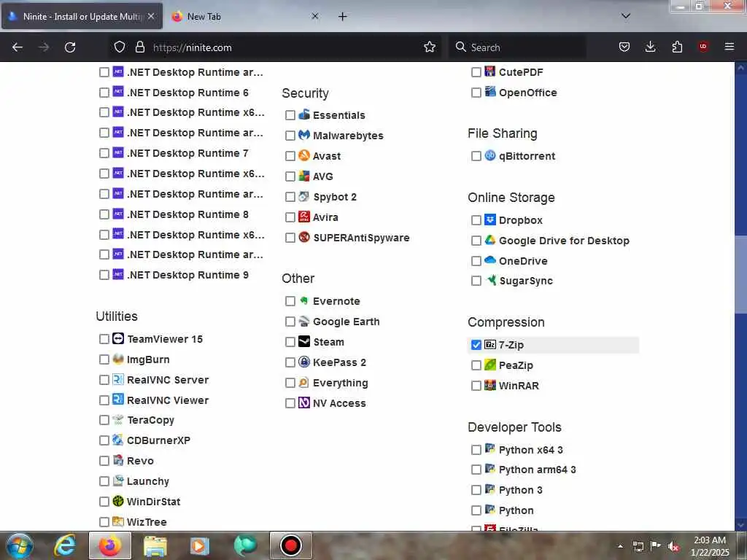Open the list all tabs dropdown arrow
Screen dimensions: 747x560
point(626,16)
